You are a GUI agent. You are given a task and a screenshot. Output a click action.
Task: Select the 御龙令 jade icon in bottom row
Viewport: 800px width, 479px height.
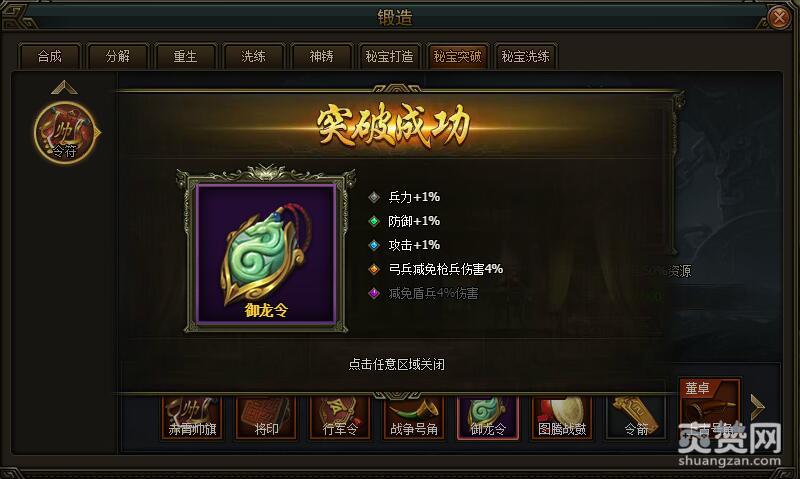point(488,417)
